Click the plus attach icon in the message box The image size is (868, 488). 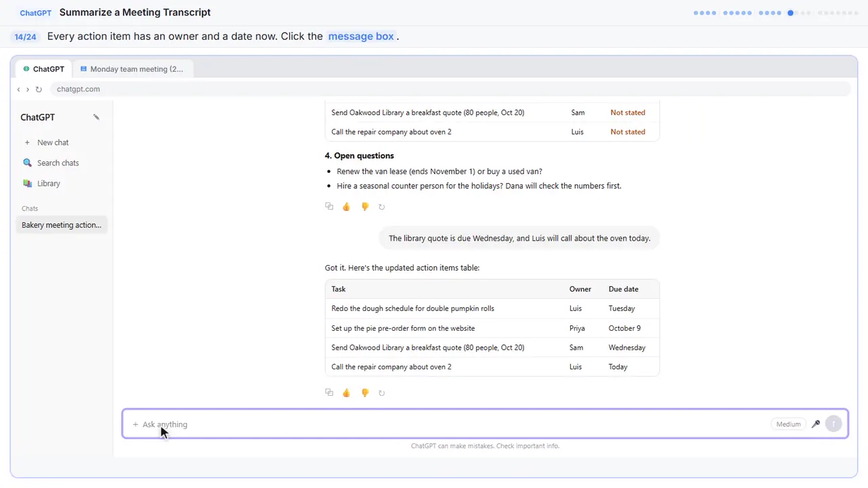(136, 424)
